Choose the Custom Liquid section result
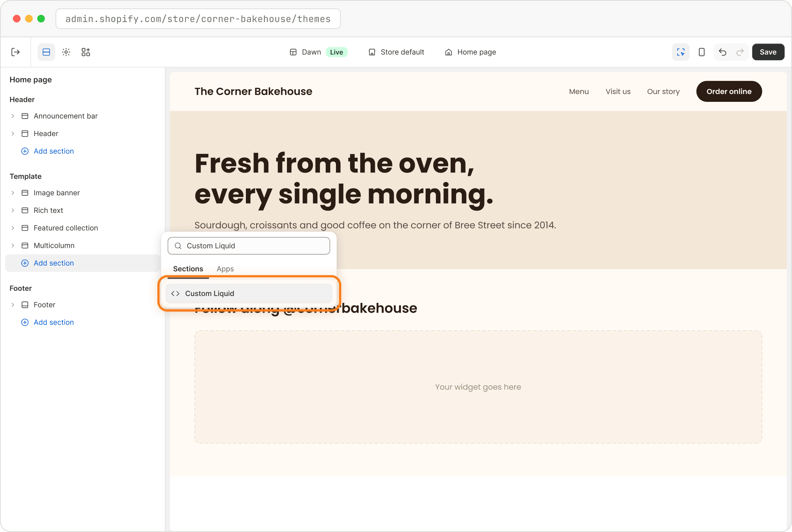792x532 pixels. [249, 293]
